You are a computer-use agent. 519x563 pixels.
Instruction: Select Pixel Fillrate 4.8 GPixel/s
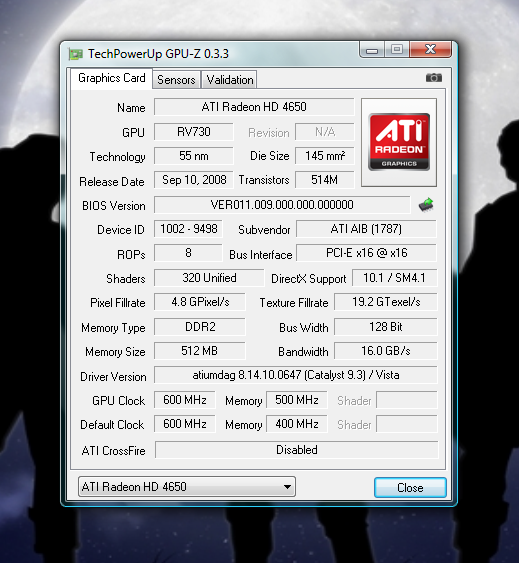click(x=200, y=302)
